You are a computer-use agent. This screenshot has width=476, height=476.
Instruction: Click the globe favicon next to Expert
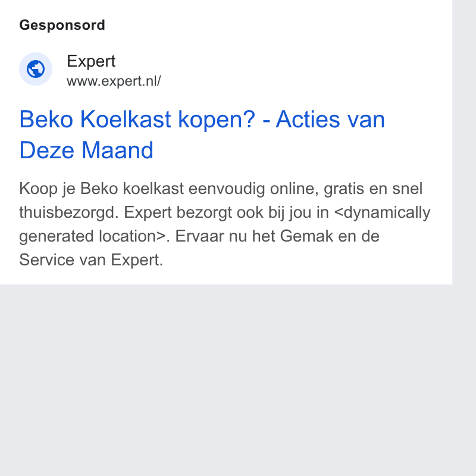[36, 69]
